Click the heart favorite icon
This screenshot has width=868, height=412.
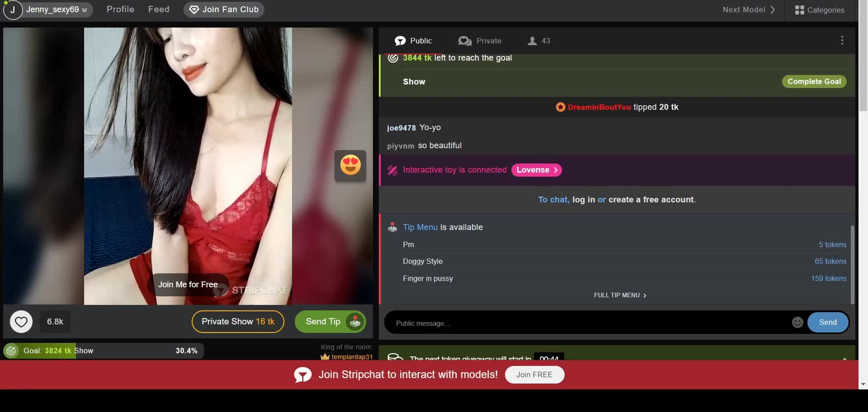coord(21,322)
